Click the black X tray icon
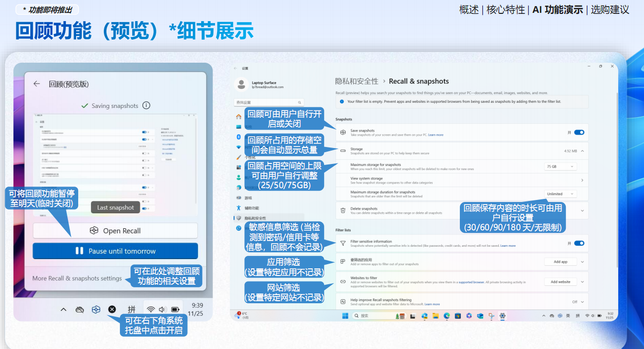Image resolution: width=644 pixels, height=349 pixels. tap(112, 309)
